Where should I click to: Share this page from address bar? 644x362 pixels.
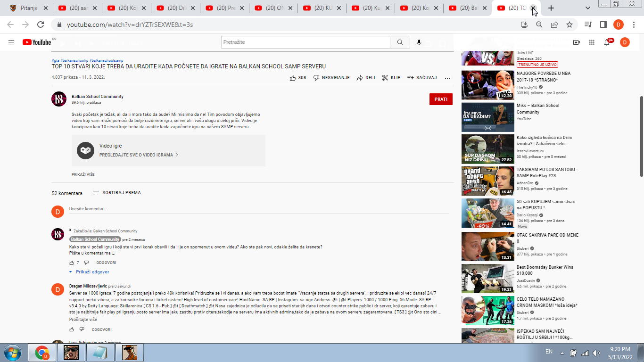point(554,25)
